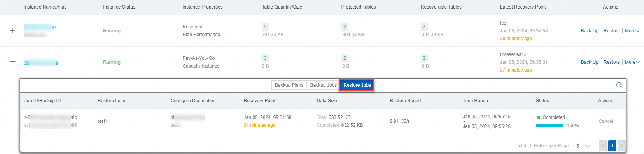
Task: Click the test1 restore item cell
Action: point(102,121)
